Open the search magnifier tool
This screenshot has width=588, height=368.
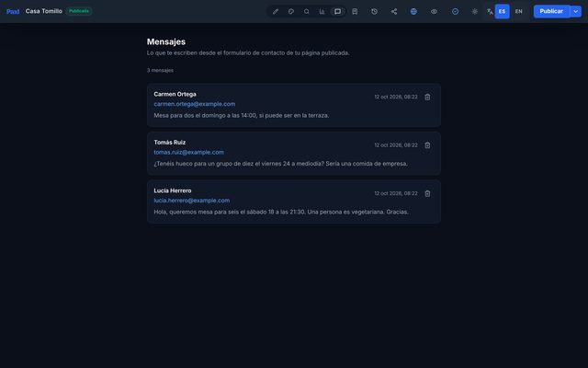(x=306, y=11)
